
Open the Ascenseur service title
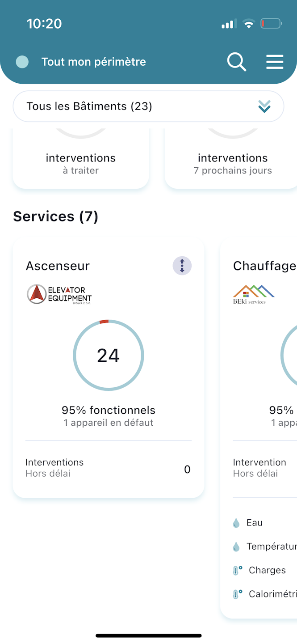[x=58, y=266]
